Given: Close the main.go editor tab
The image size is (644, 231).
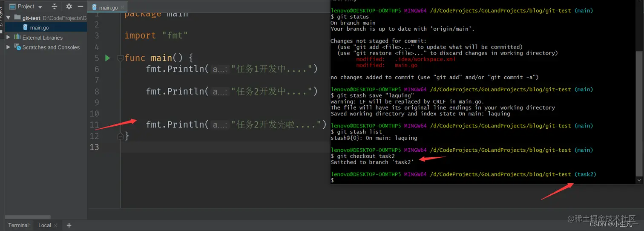Looking at the screenshot, I should click(x=123, y=7).
